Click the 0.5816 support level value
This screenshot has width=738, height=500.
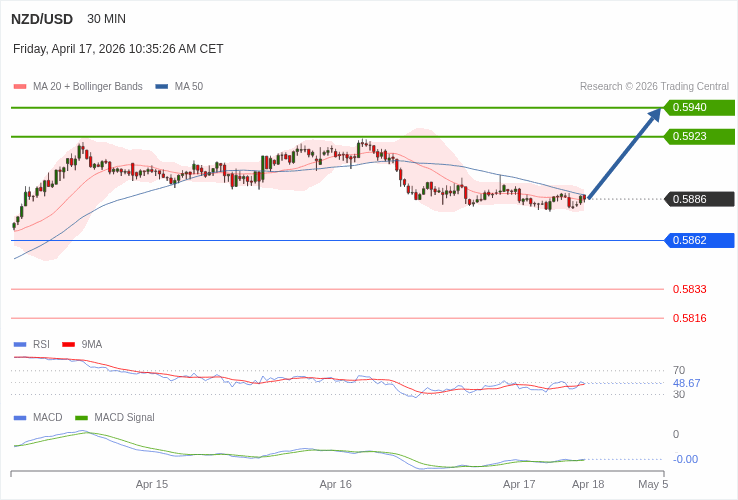[x=690, y=318]
